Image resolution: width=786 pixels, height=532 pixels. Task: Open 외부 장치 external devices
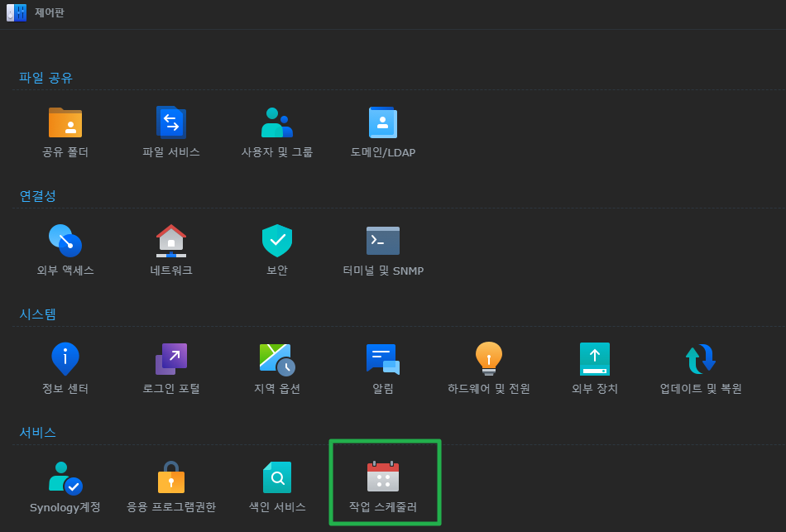pos(595,359)
